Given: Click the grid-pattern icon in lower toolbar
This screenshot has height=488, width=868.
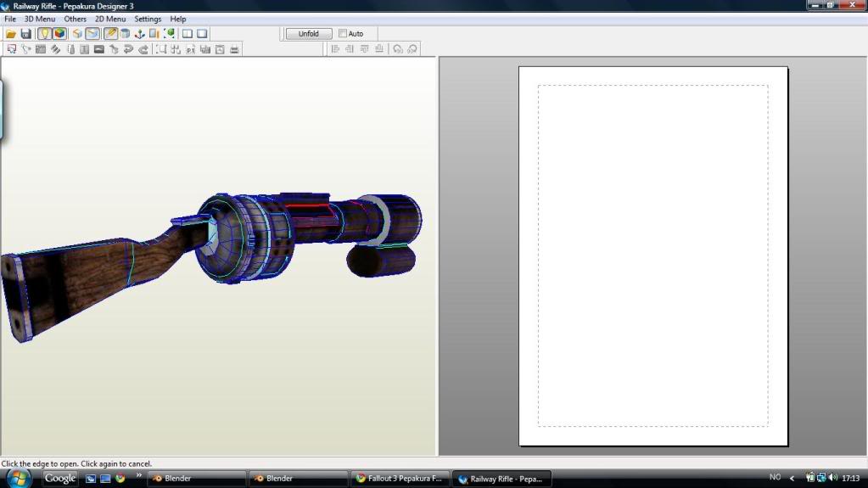Looking at the screenshot, I should click(41, 49).
